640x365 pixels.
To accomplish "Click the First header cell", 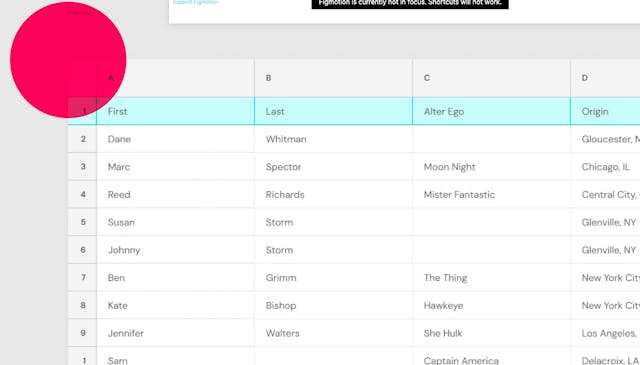I will coord(176,111).
